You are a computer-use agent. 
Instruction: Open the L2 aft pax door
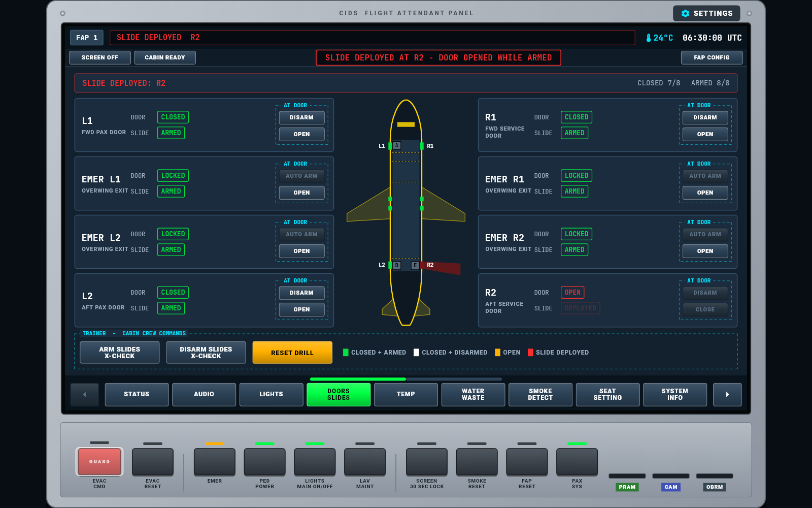point(302,310)
